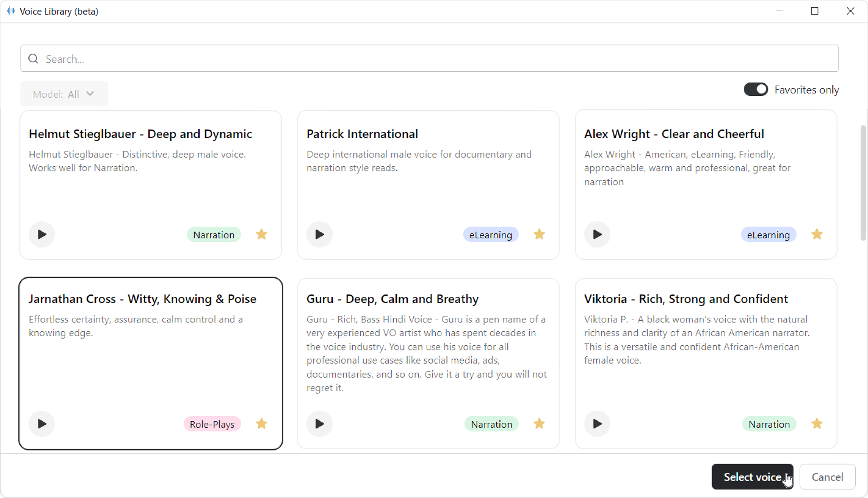Unfavorite Helmut Stieglbauer using star icon

click(262, 234)
